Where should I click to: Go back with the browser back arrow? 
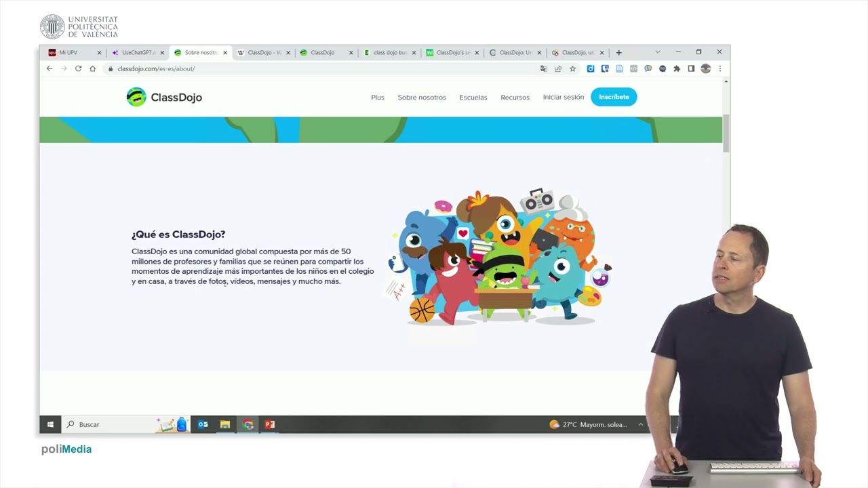(x=50, y=68)
